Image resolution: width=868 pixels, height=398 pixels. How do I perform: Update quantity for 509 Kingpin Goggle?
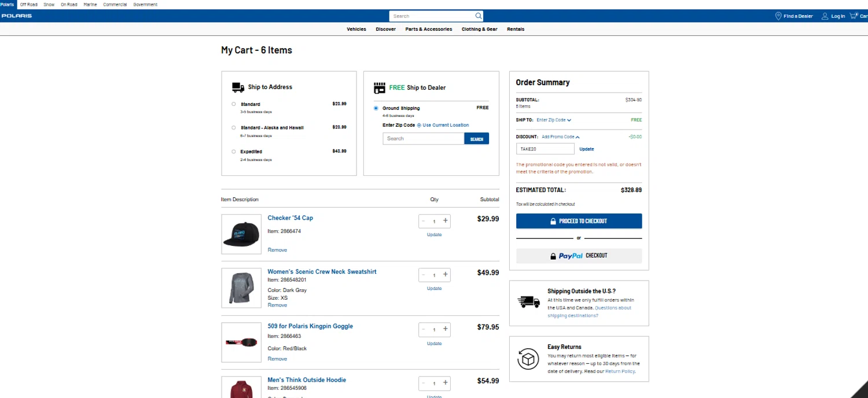[x=434, y=344]
